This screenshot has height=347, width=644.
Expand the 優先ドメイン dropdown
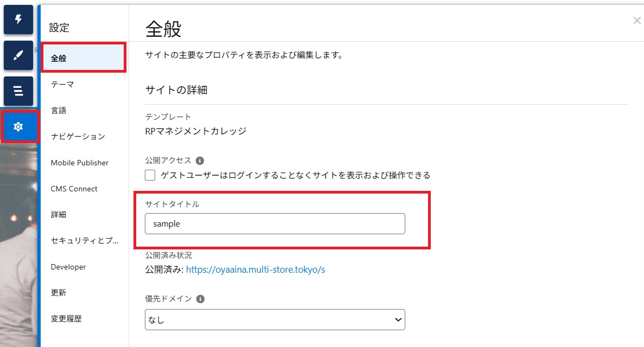coord(275,320)
